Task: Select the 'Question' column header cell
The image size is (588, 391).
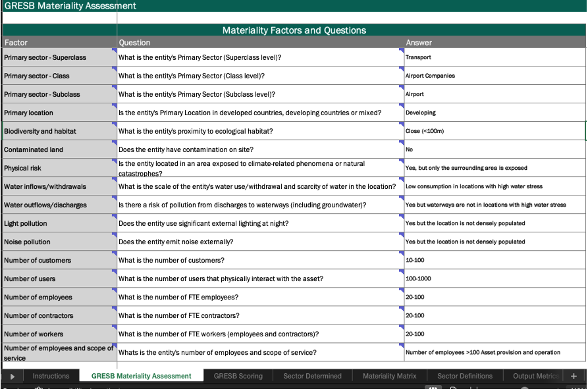Action: 261,42
